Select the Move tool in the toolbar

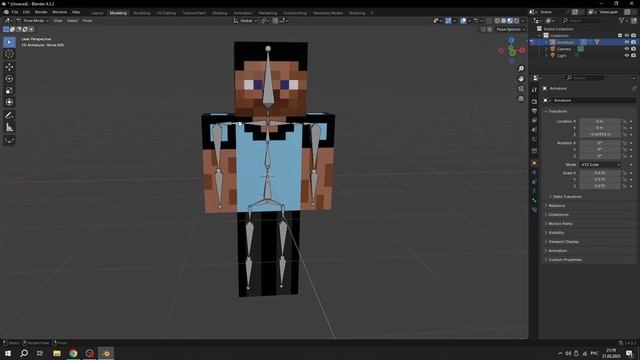9,67
